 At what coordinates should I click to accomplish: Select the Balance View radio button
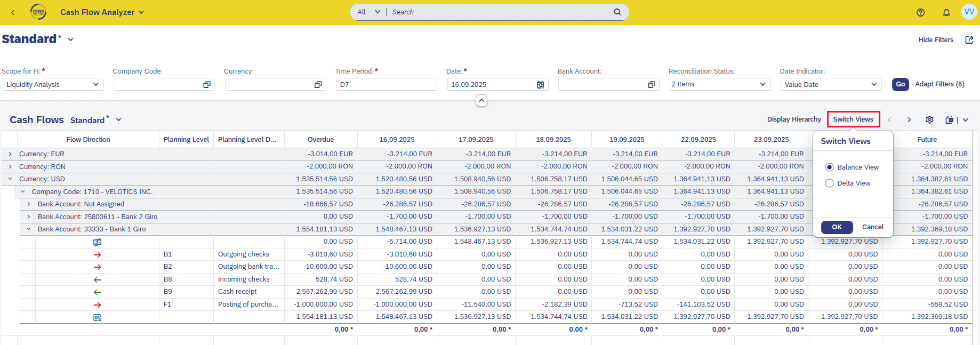pos(830,167)
